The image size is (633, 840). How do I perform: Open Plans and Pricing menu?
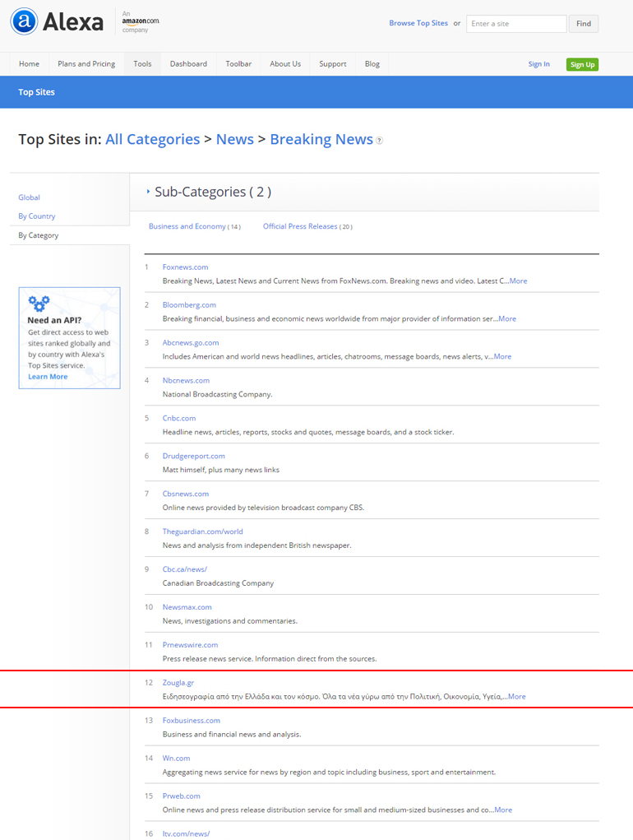[86, 64]
